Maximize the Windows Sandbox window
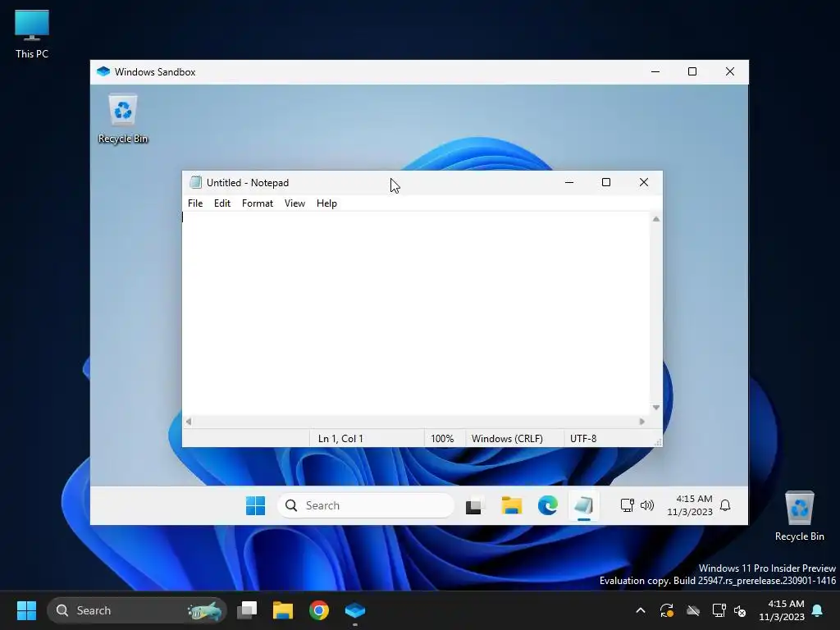This screenshot has width=840, height=630. [692, 71]
